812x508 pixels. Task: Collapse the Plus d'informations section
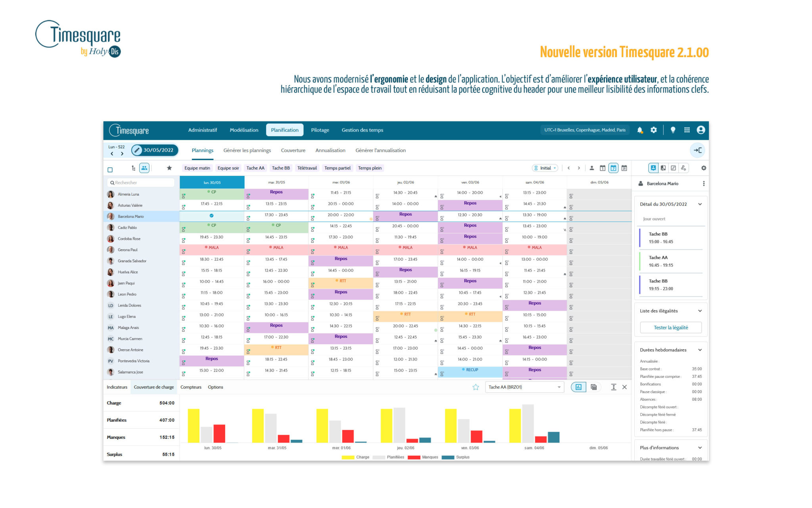tap(700, 447)
